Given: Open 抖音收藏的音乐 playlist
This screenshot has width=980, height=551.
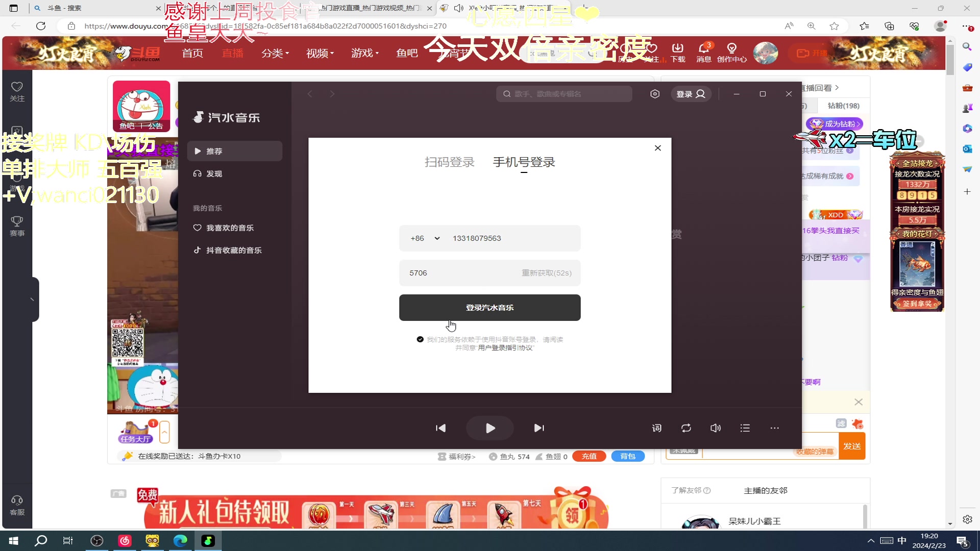Looking at the screenshot, I should tap(234, 250).
